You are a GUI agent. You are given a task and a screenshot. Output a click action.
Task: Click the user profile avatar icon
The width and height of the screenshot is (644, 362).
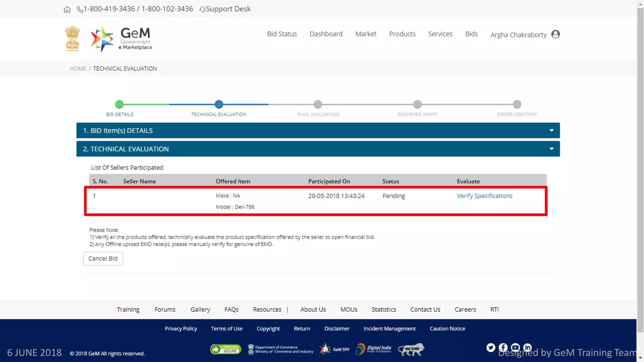click(555, 34)
